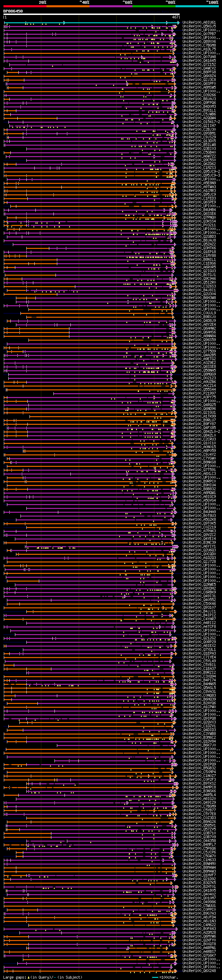Click hit UniRef100_C1FED3
This screenshot has height=980, width=222.
199,198
